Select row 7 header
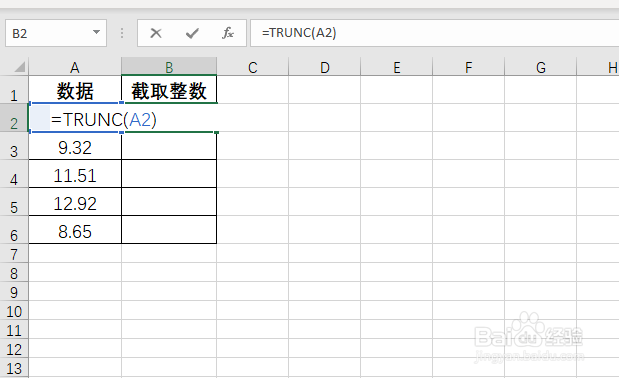The width and height of the screenshot is (619, 378). (14, 254)
